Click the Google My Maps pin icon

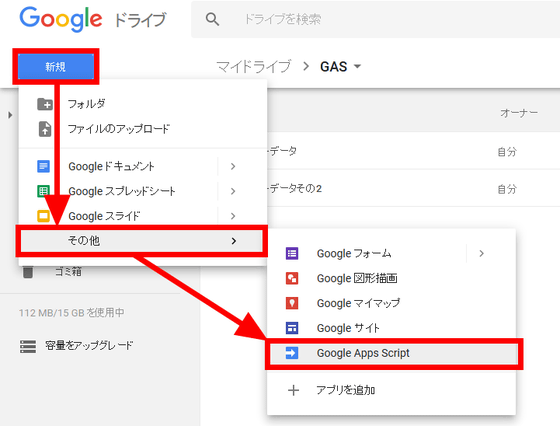tap(292, 303)
